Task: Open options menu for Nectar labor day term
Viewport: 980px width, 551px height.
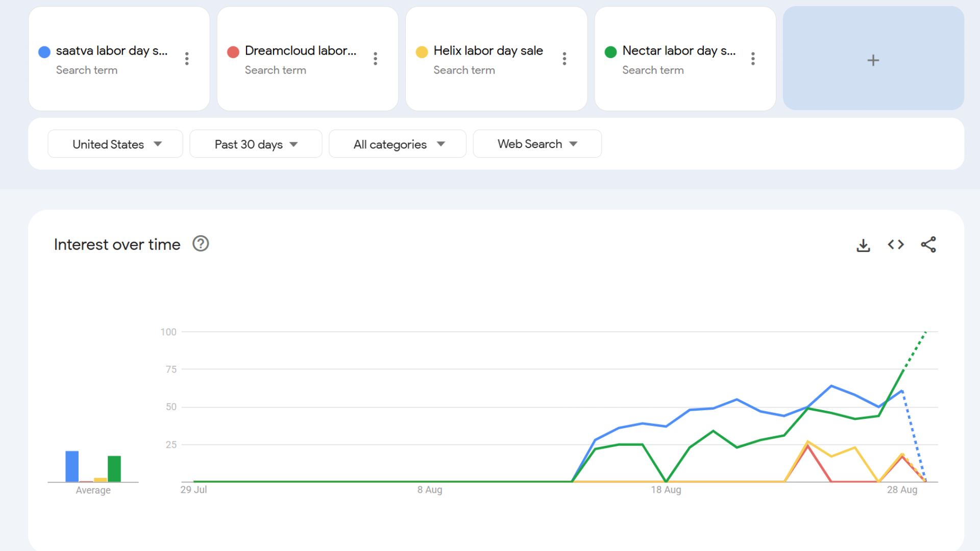Action: click(753, 59)
